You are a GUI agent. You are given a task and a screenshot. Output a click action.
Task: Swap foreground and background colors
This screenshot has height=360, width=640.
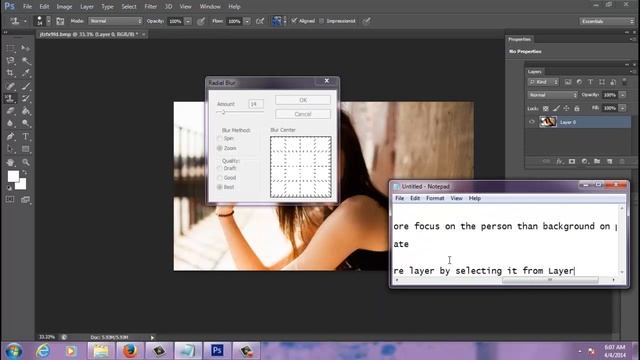coord(25,173)
